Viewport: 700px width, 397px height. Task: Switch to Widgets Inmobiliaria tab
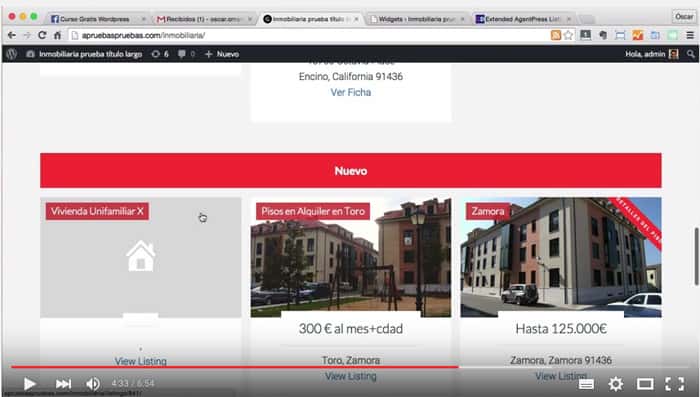[x=417, y=19]
